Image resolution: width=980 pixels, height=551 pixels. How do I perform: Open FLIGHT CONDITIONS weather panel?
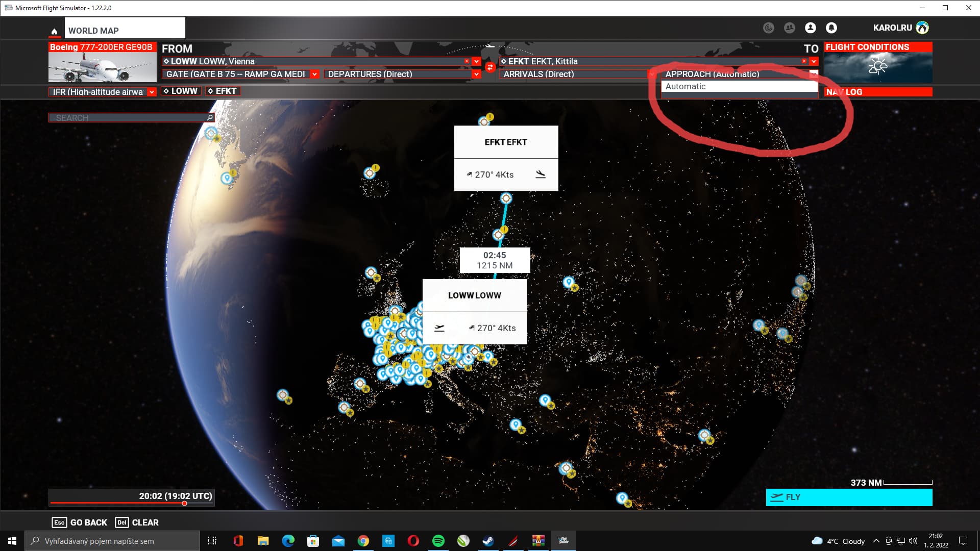point(878,62)
